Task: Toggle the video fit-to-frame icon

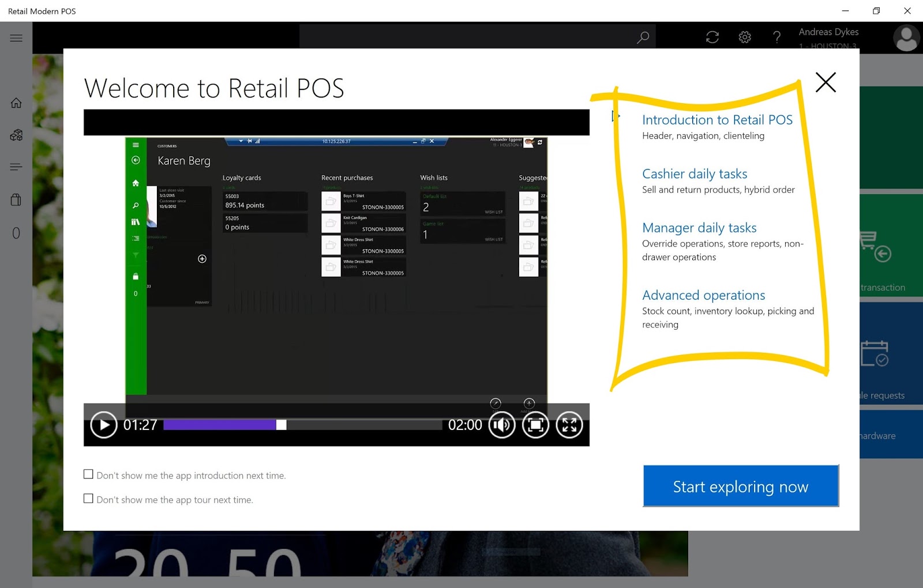Action: tap(536, 425)
